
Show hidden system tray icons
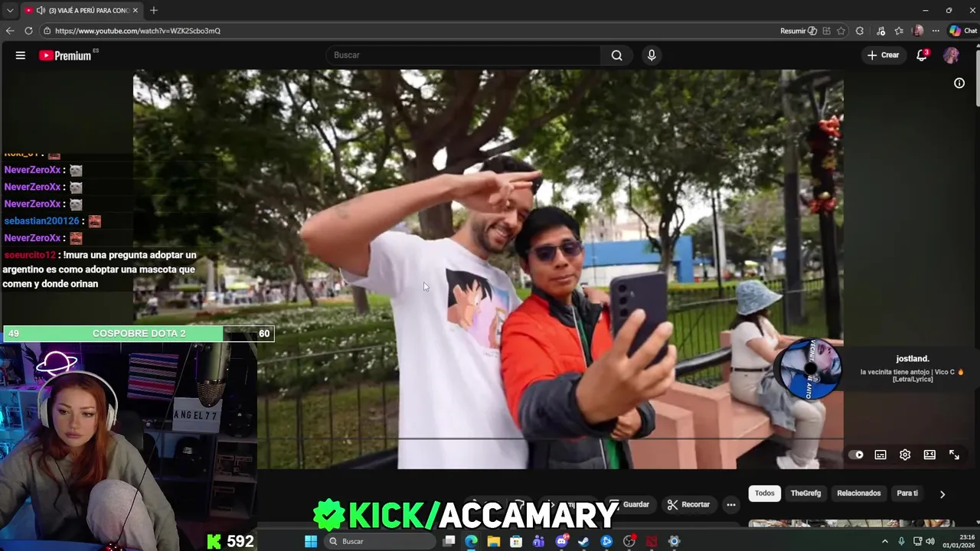coord(885,541)
